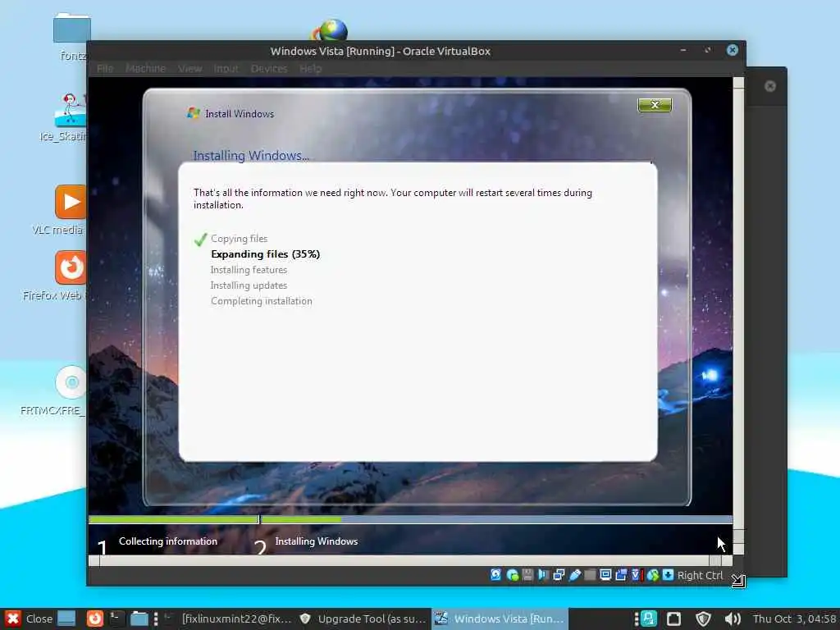Click the teal user tray icon
Screen dimensions: 840x630
tap(649, 619)
